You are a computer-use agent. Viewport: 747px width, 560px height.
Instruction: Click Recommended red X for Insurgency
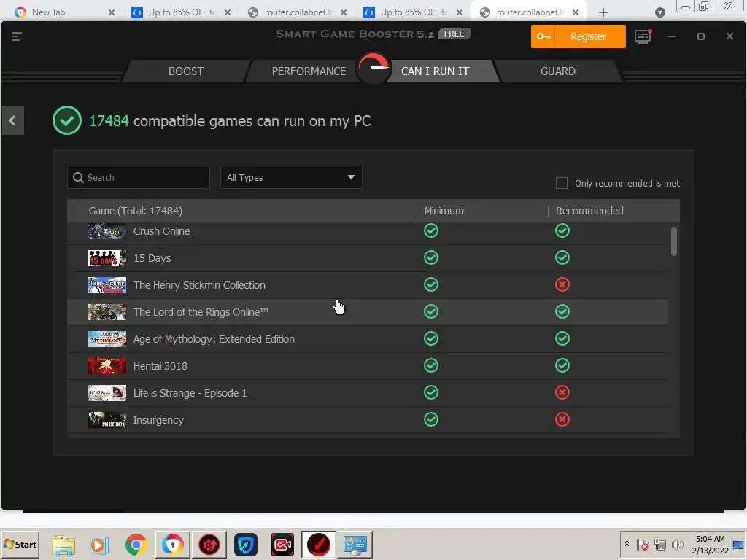click(562, 420)
